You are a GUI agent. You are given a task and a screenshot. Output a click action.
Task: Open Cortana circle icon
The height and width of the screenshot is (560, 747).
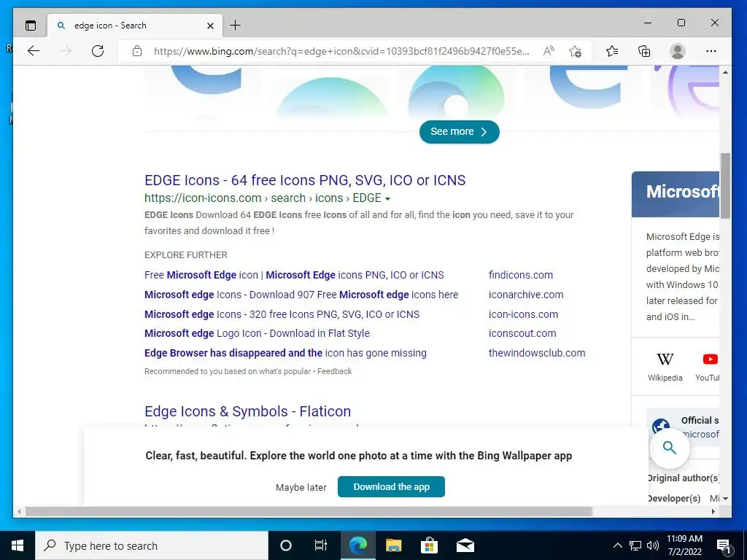click(286, 545)
